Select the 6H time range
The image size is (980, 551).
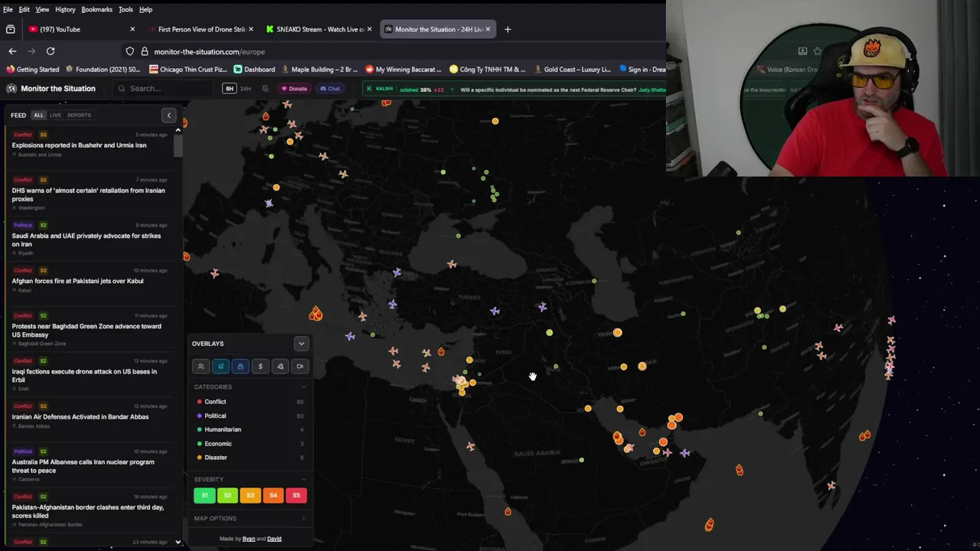229,89
